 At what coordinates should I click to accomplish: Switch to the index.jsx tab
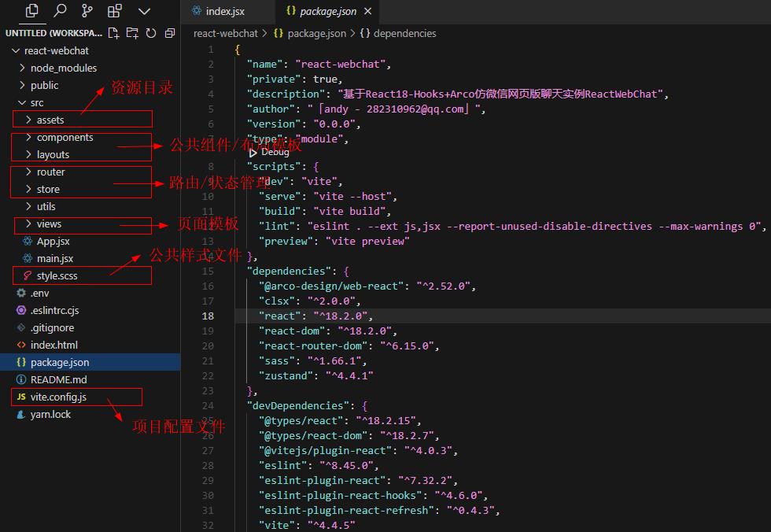coord(224,12)
